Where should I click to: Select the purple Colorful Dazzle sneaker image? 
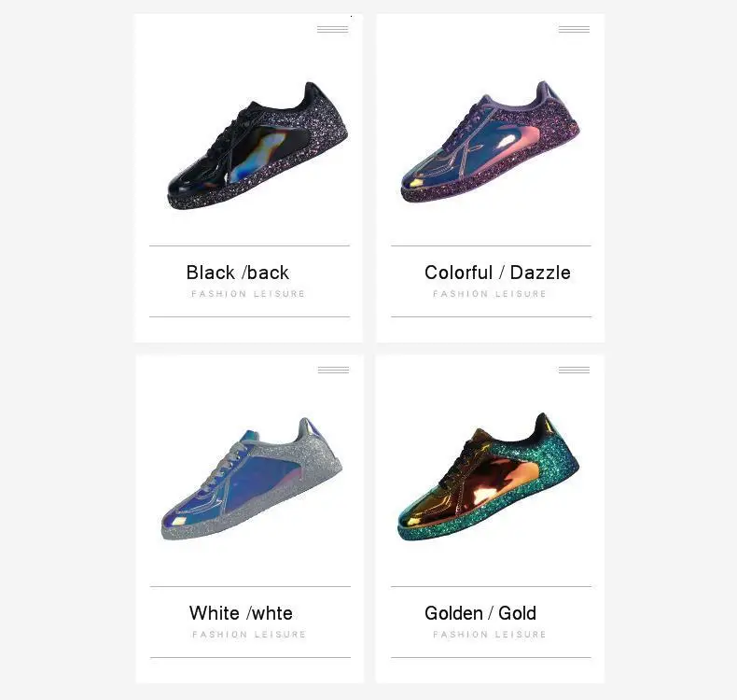(x=490, y=142)
